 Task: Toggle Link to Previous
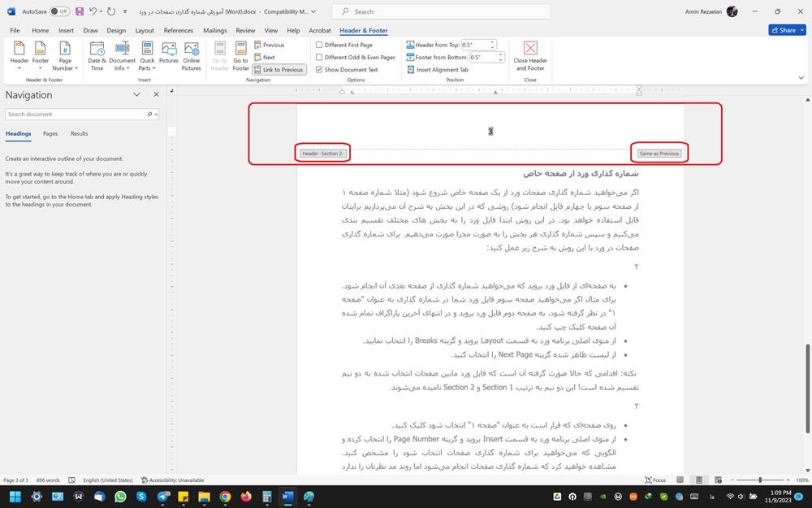280,69
